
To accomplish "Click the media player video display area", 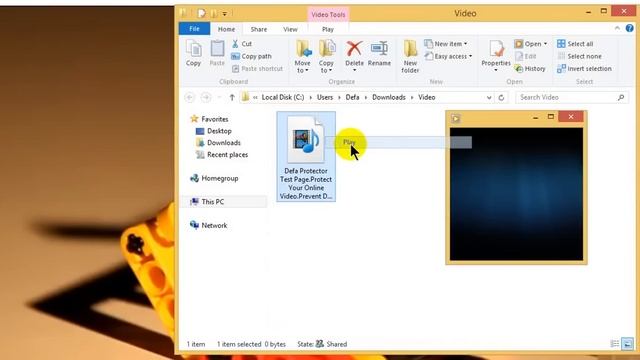I will click(x=516, y=194).
